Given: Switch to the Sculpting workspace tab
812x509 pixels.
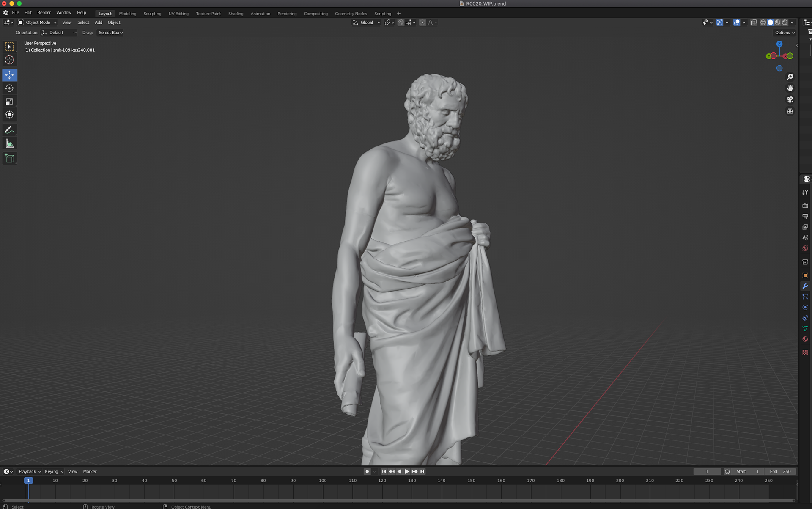Looking at the screenshot, I should click(152, 14).
